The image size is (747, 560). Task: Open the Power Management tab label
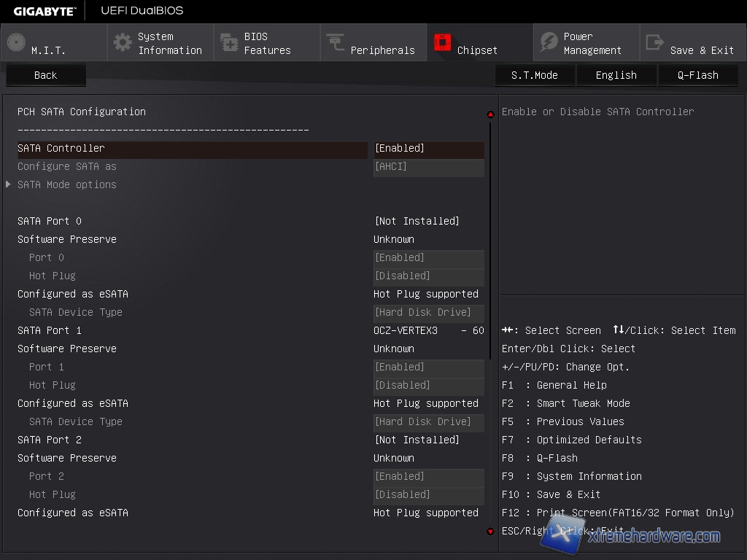(x=592, y=44)
